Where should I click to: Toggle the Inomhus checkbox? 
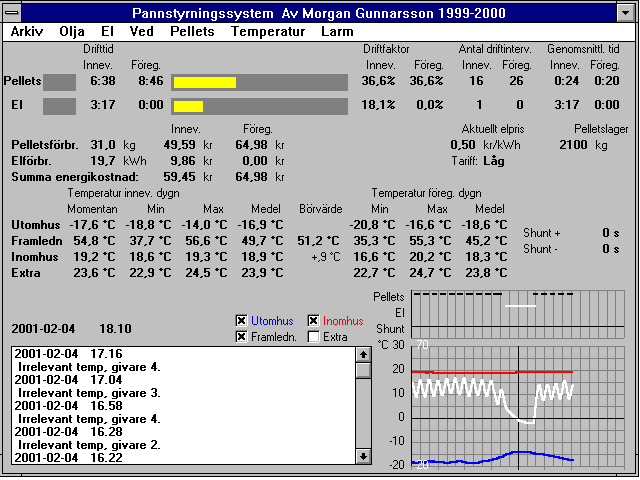point(314,321)
